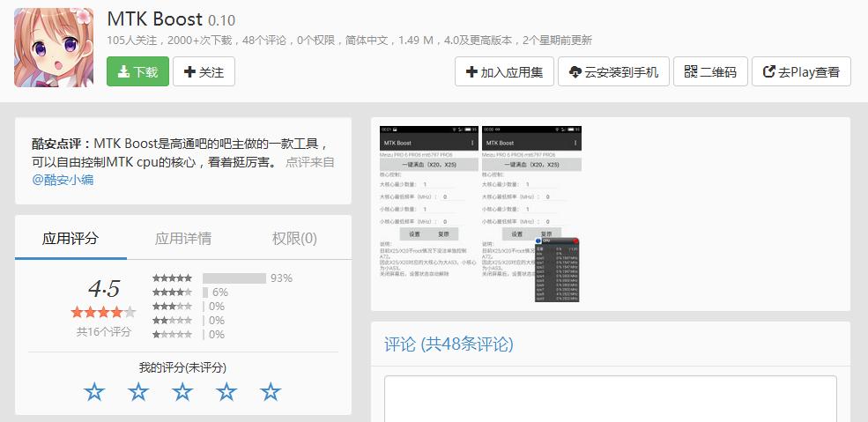
Task: Rate the app one star
Action: (x=94, y=392)
